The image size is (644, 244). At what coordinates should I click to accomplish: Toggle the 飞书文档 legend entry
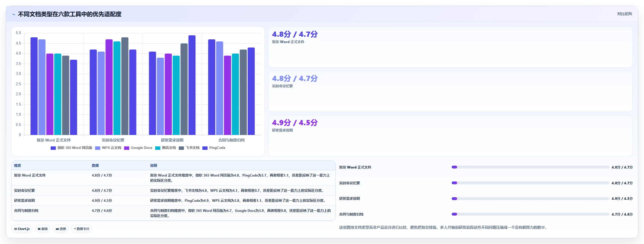[x=189, y=148]
